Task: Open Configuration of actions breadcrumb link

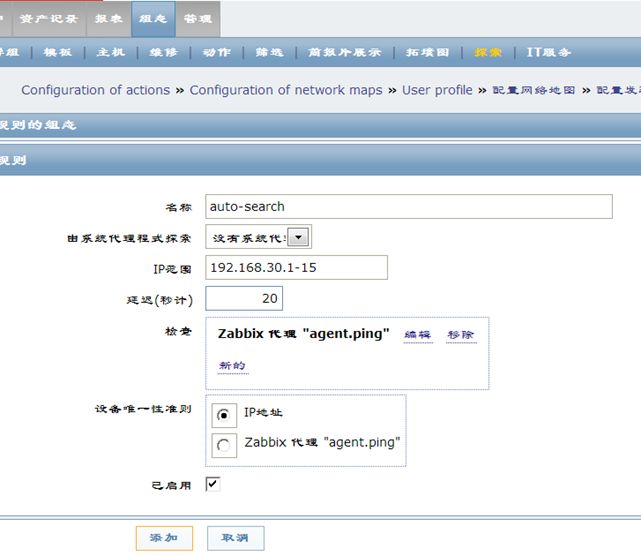Action: 96,90
